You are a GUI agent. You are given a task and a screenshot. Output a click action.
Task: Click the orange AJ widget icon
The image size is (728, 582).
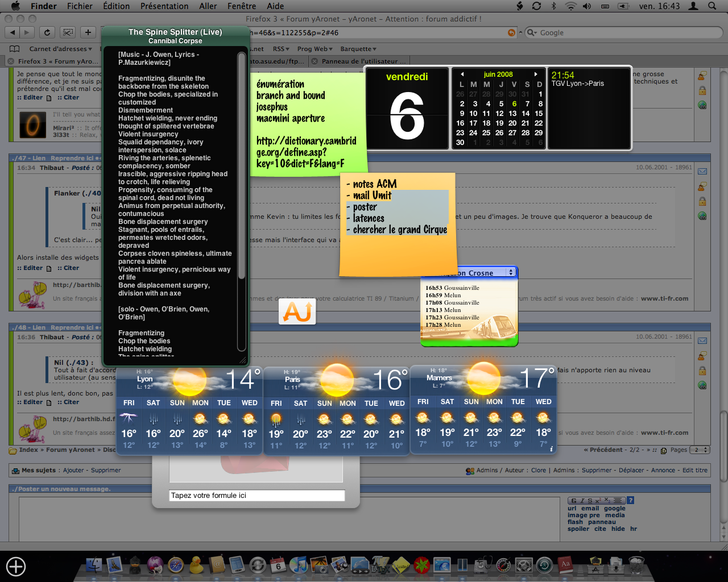point(297,311)
